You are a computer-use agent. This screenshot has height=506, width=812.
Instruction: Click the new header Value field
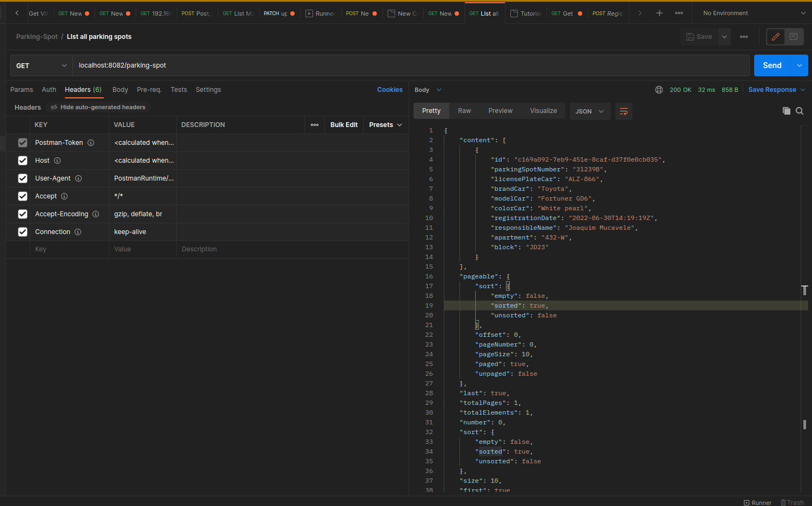(143, 249)
